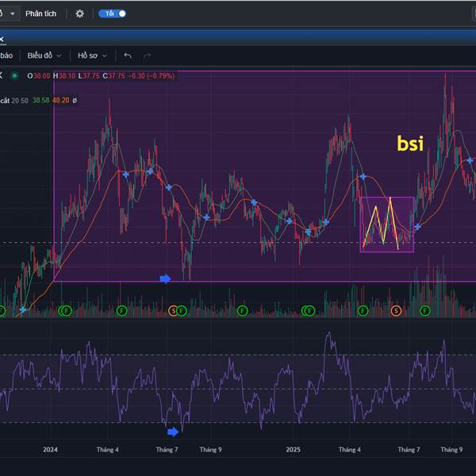The image size is (476, 476).
Task: Click the ø symbol after moving average values
Action: pos(75,101)
